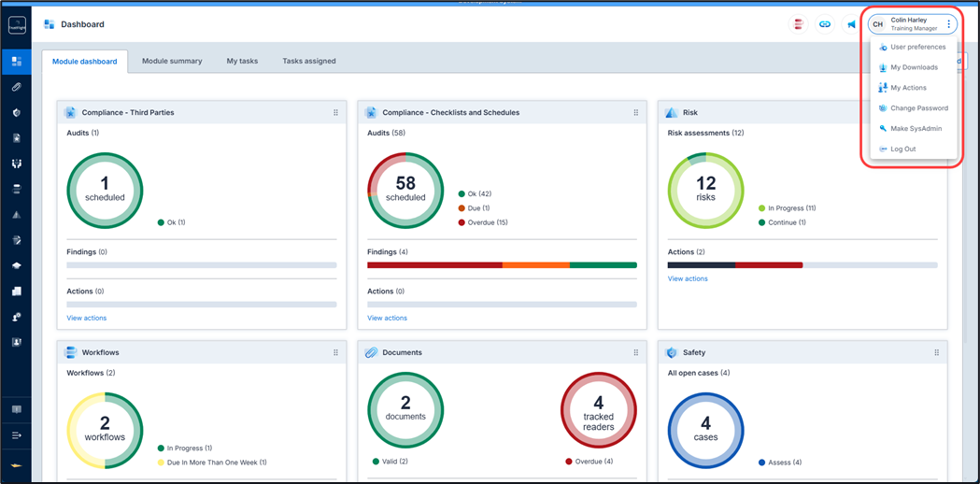Click the blue chain link icon
This screenshot has height=484, width=980.
[825, 24]
